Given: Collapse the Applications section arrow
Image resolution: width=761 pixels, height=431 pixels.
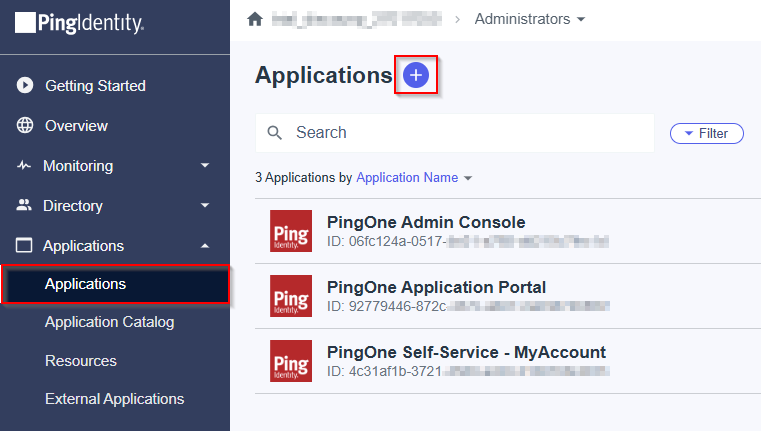Looking at the screenshot, I should (205, 246).
